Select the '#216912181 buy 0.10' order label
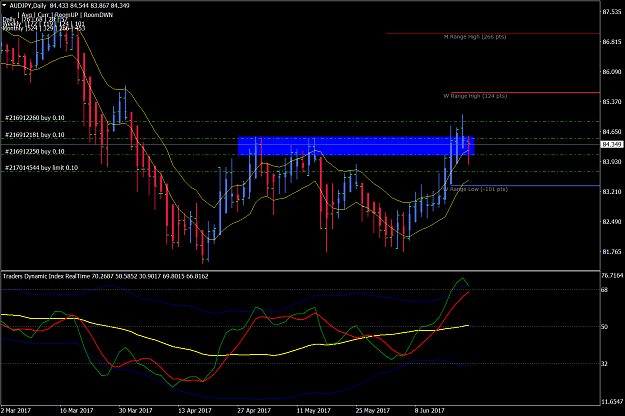 pyautogui.click(x=35, y=135)
